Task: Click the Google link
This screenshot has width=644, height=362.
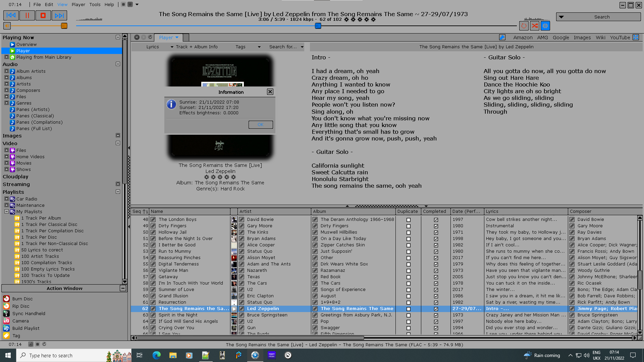Action: (561, 38)
